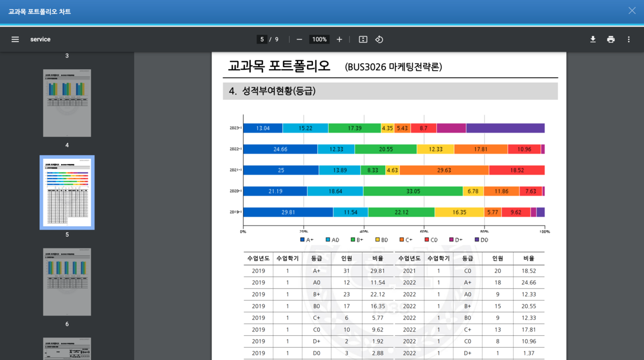Viewport: 644px width, 360px height.
Task: Download the PDF file
Action: pyautogui.click(x=593, y=39)
